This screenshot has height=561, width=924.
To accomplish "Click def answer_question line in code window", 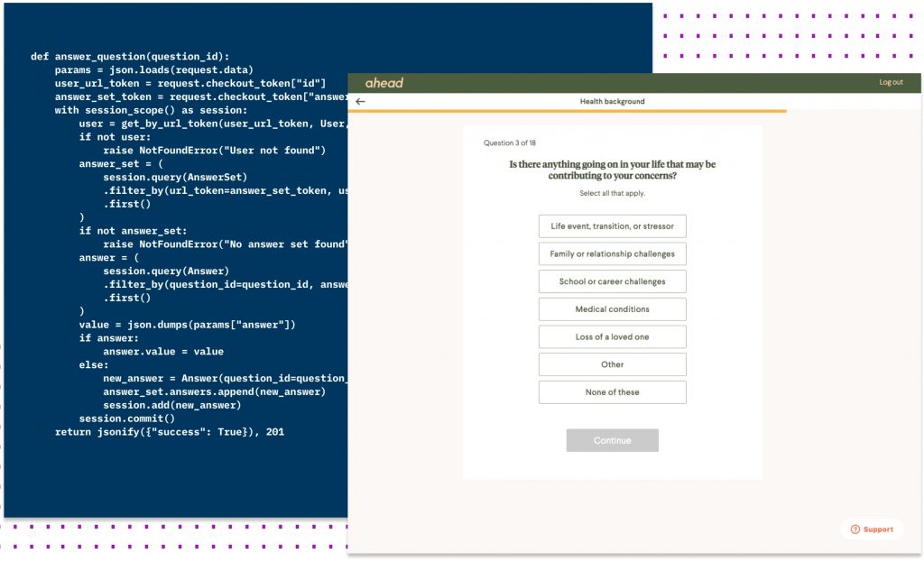I will [130, 57].
